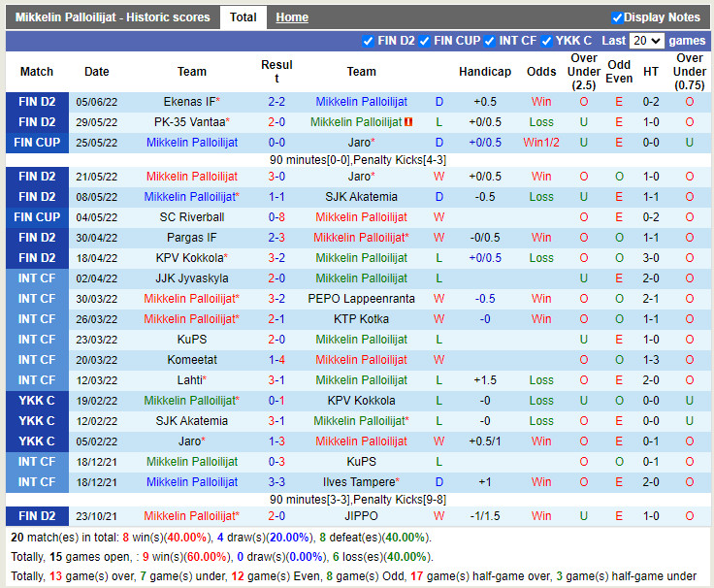The width and height of the screenshot is (714, 588).
Task: Click the Handicap column header
Action: click(x=485, y=72)
